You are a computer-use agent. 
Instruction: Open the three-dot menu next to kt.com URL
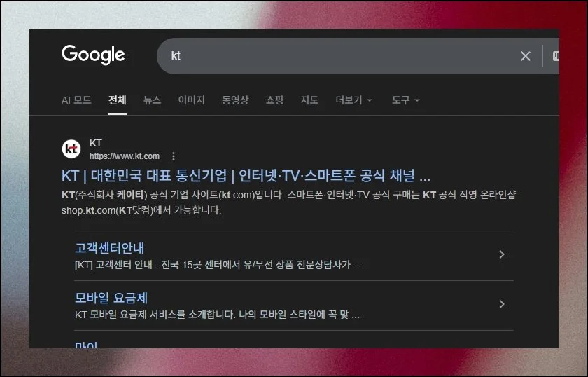click(174, 156)
